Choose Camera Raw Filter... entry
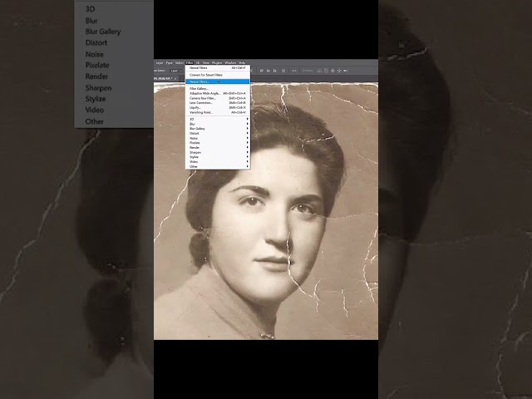Image resolution: width=532 pixels, height=399 pixels. coord(218,98)
